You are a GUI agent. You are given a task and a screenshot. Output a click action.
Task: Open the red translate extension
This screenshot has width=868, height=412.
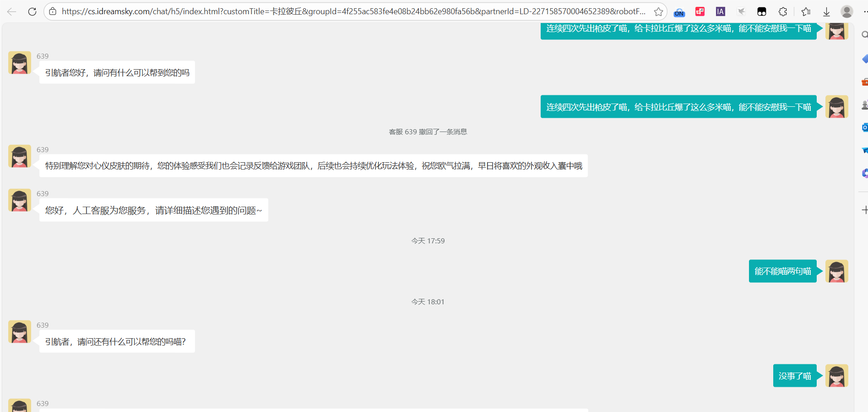point(700,11)
